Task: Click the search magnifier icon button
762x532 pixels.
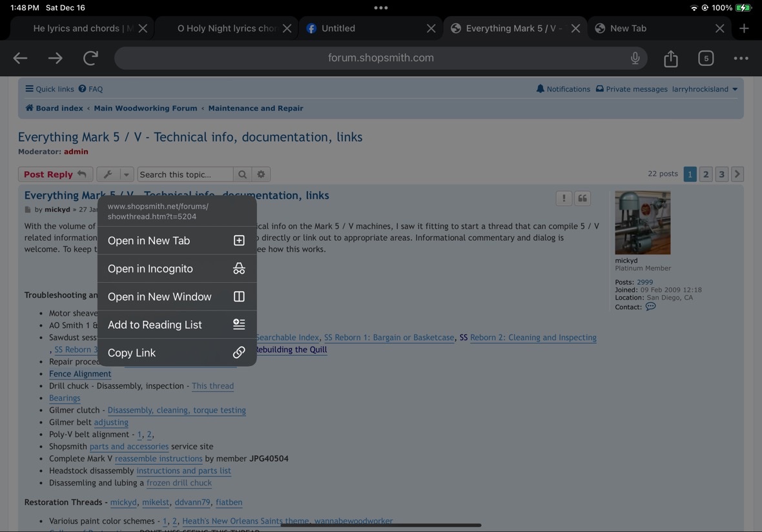Action: [x=243, y=174]
